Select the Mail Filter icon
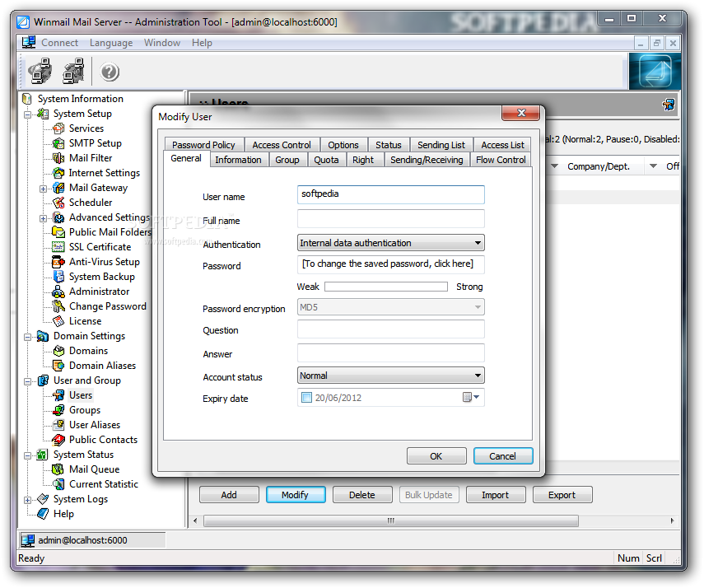 tap(58, 159)
